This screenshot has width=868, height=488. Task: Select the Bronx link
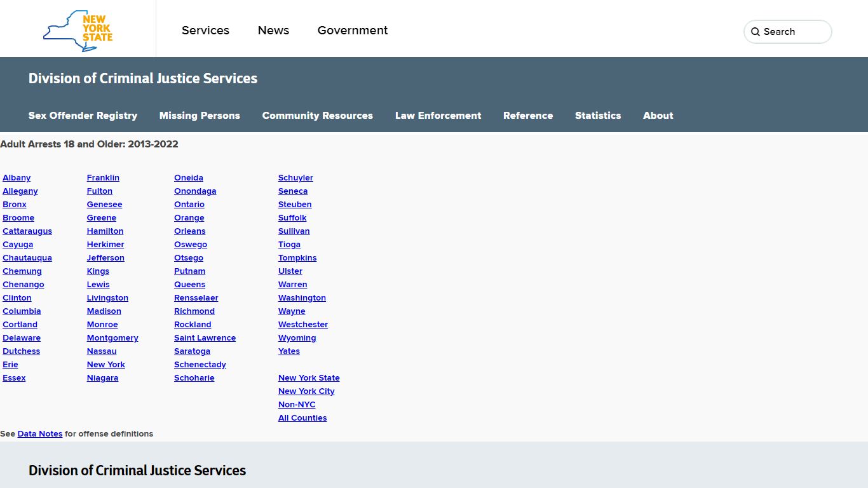[x=15, y=205]
